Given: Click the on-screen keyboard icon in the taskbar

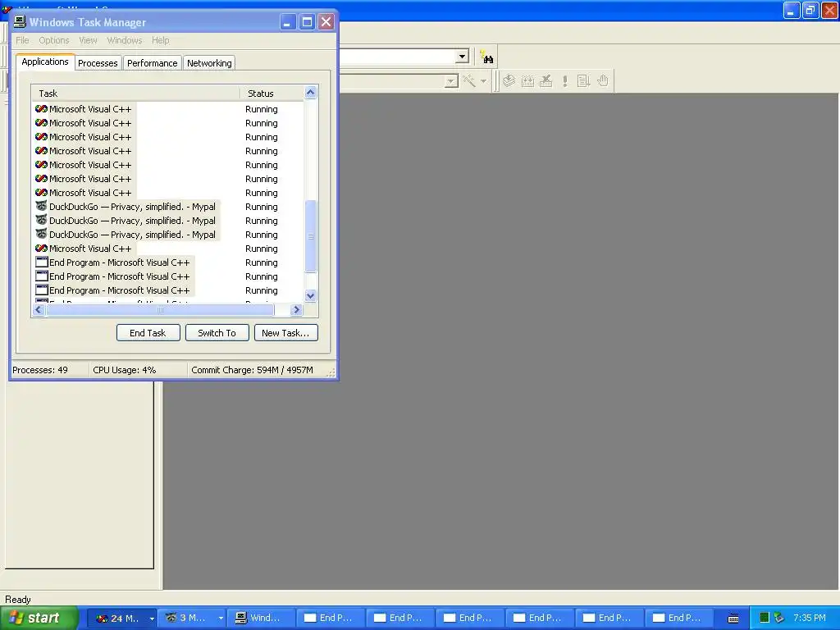Looking at the screenshot, I should pos(733,619).
